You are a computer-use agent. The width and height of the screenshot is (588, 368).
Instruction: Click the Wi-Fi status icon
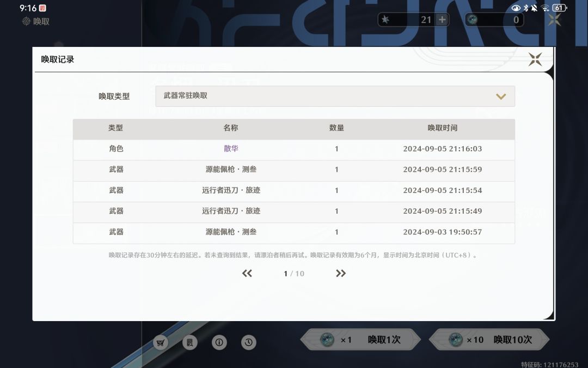point(545,8)
